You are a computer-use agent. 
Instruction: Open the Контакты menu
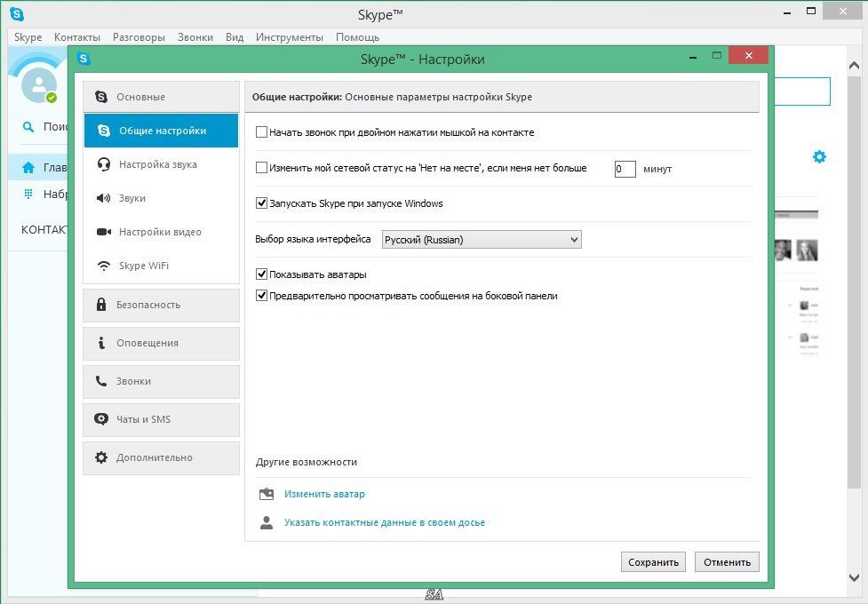[x=77, y=37]
